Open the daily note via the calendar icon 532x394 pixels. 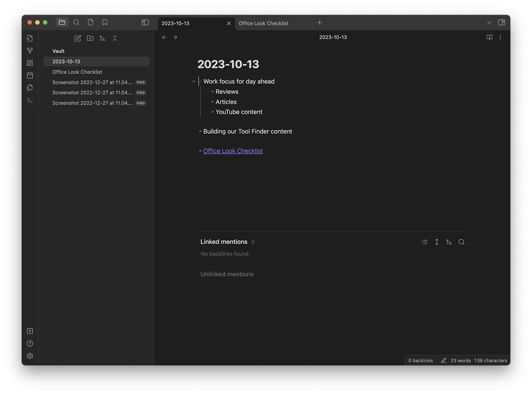[30, 75]
